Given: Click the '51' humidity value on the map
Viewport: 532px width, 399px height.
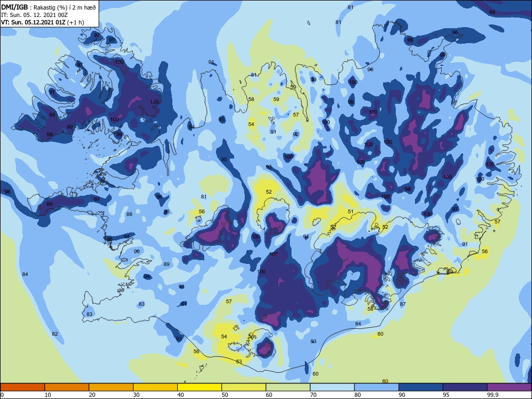Looking at the screenshot, I should [x=351, y=211].
